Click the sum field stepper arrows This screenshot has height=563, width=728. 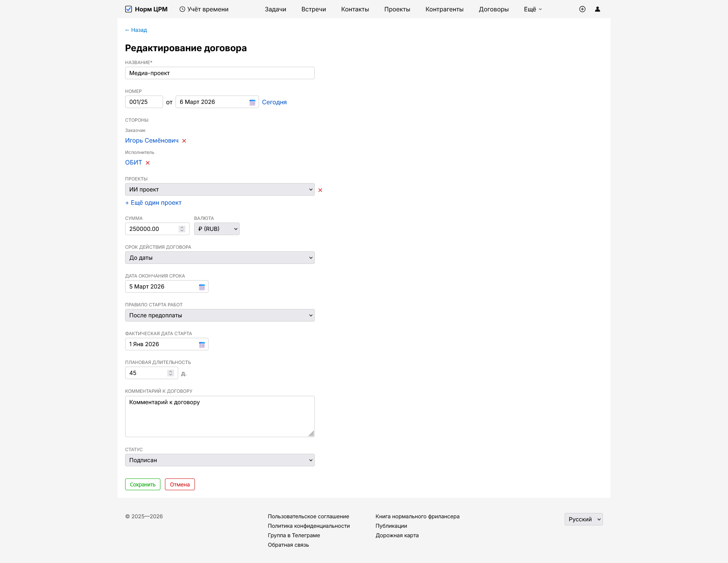[x=182, y=229]
